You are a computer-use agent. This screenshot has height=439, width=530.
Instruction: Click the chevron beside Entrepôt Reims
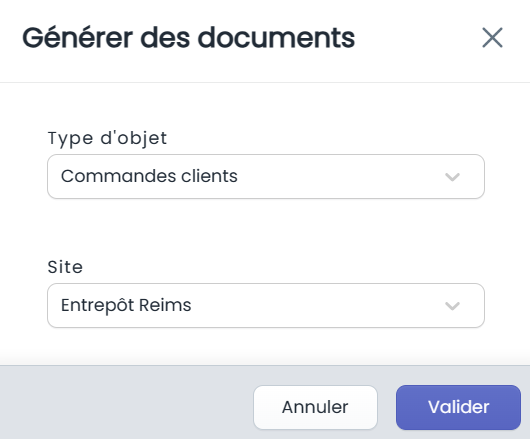pyautogui.click(x=452, y=306)
